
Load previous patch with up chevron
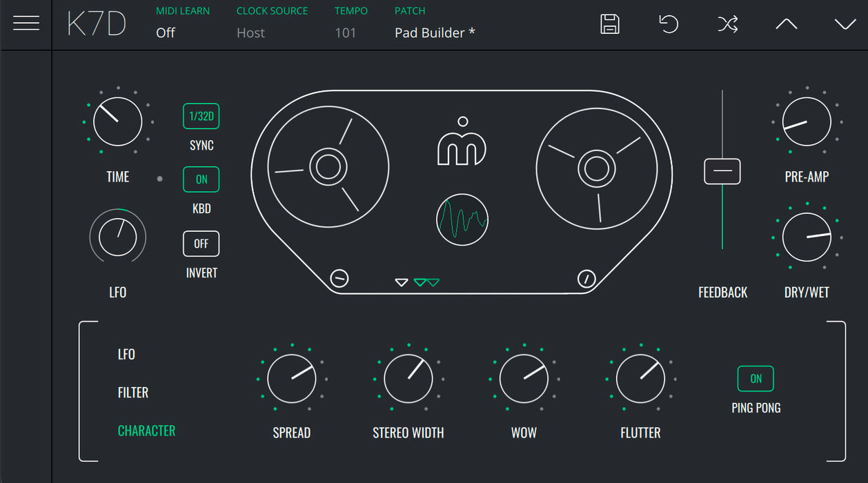pos(786,24)
